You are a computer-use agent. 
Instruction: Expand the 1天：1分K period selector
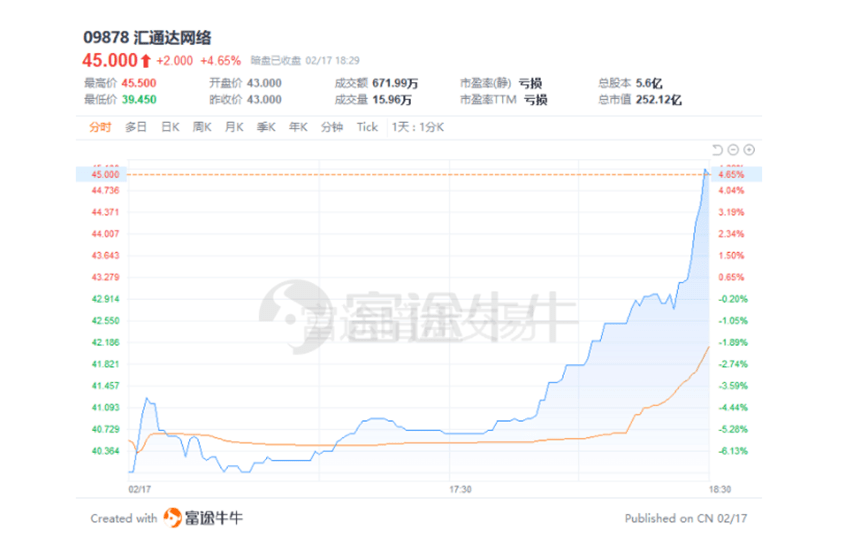[418, 127]
